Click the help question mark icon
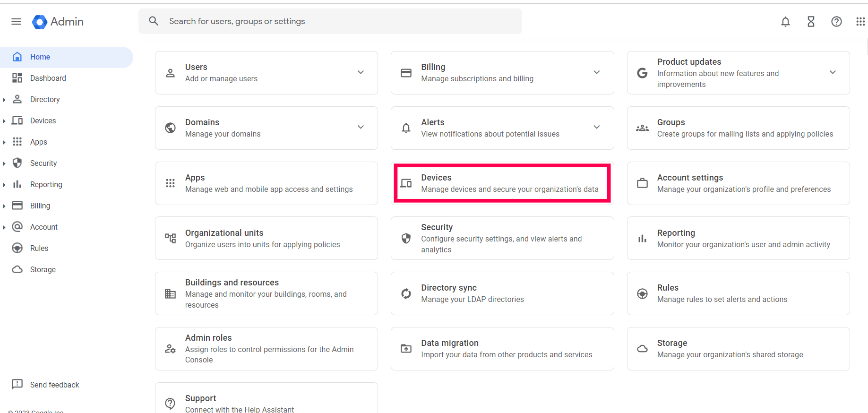 [836, 22]
